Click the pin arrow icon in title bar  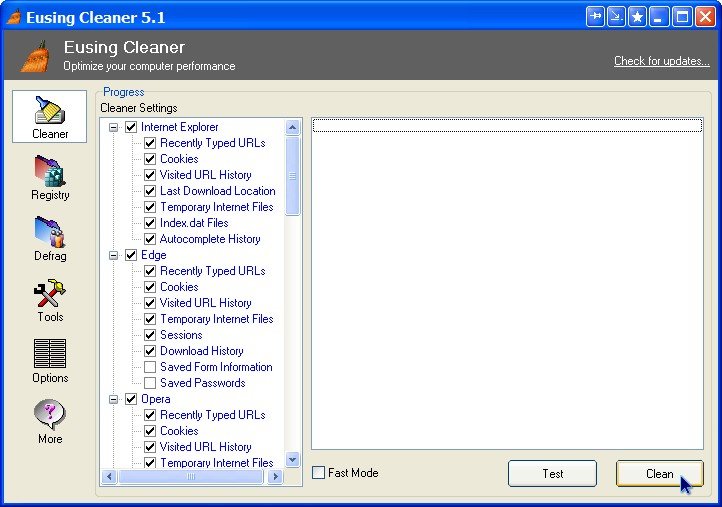[x=595, y=17]
